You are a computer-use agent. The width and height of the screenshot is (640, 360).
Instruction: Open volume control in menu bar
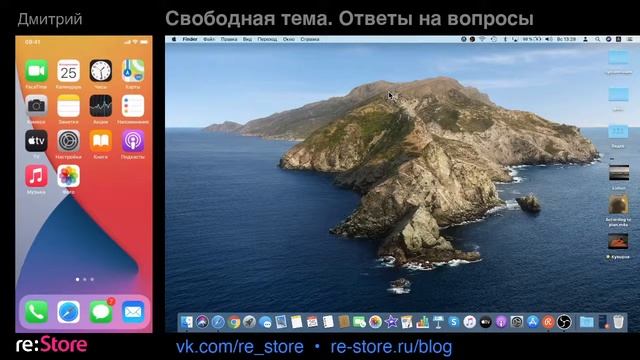coord(549,39)
